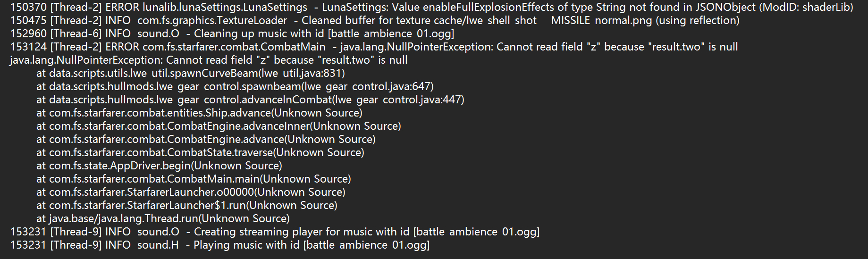Click the CombatEngine.advance(Unknown Source) line

coord(206,140)
